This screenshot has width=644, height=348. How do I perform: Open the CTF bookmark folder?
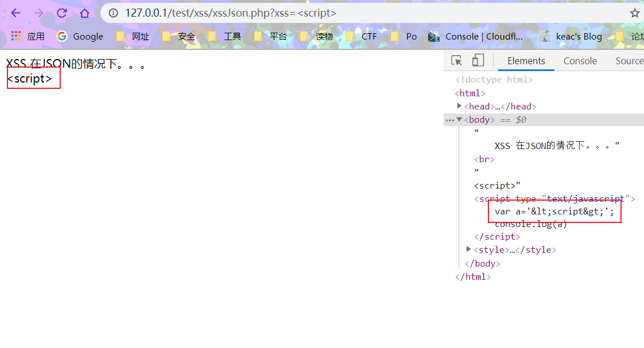pos(362,37)
